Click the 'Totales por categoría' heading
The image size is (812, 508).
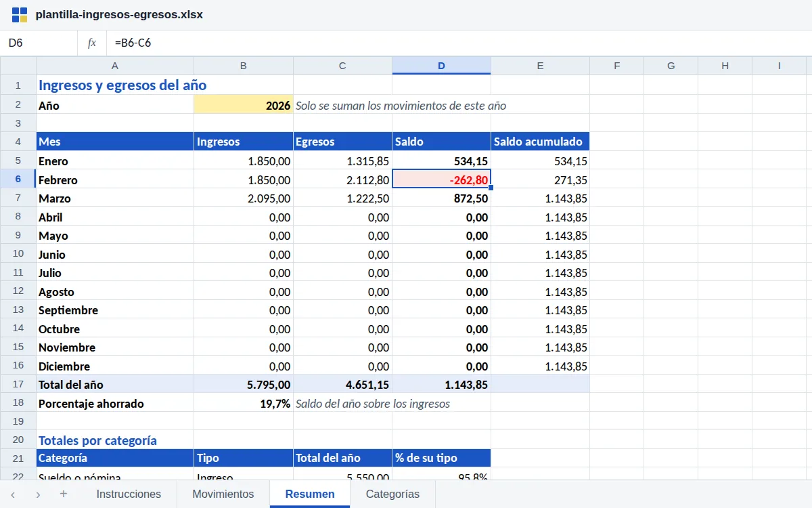coord(97,440)
